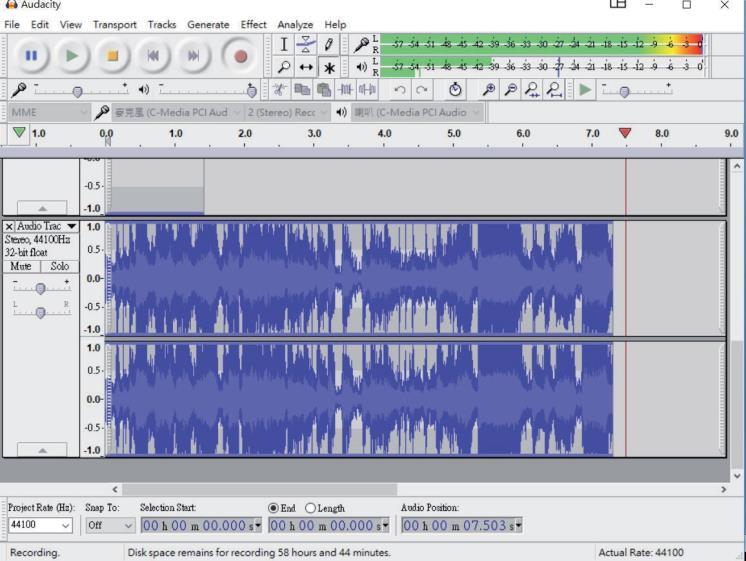Click the Fit Selection zoom icon

click(x=532, y=89)
